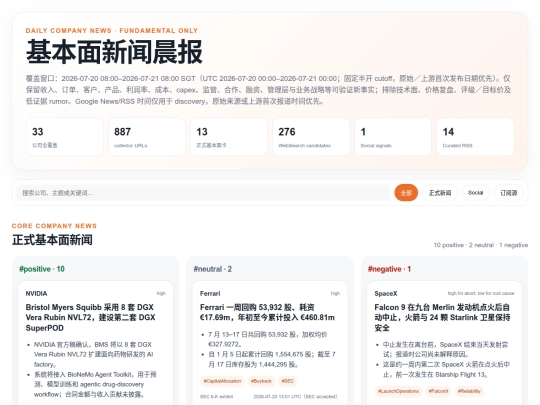
Task: Click the #LaunchOperations tag
Action: click(x=398, y=391)
